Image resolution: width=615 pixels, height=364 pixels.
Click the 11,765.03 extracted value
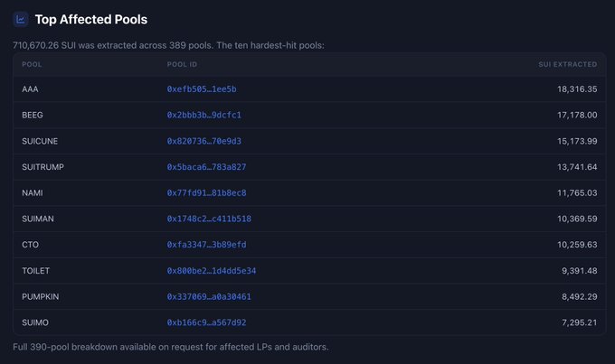(x=577, y=192)
